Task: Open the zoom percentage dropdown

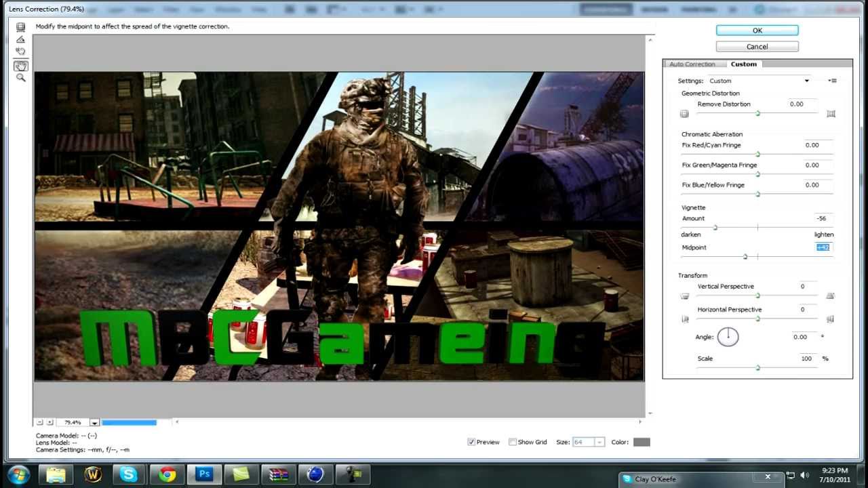Action: click(x=95, y=422)
